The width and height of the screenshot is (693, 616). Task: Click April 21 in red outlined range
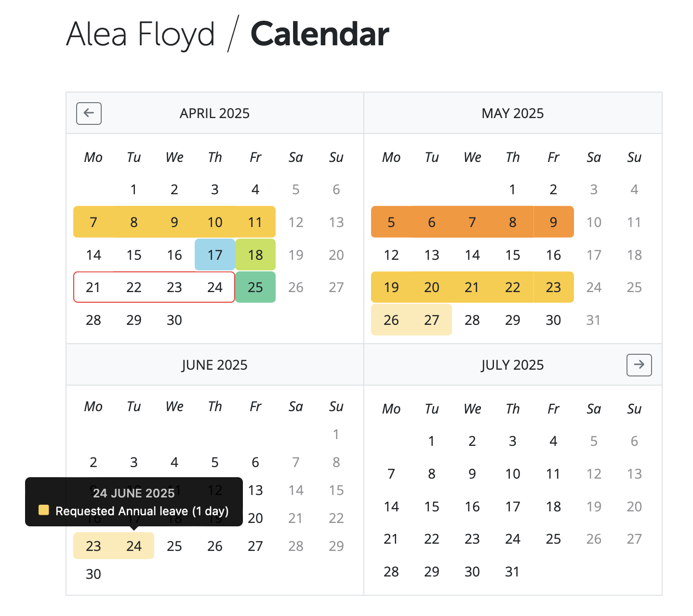(93, 287)
